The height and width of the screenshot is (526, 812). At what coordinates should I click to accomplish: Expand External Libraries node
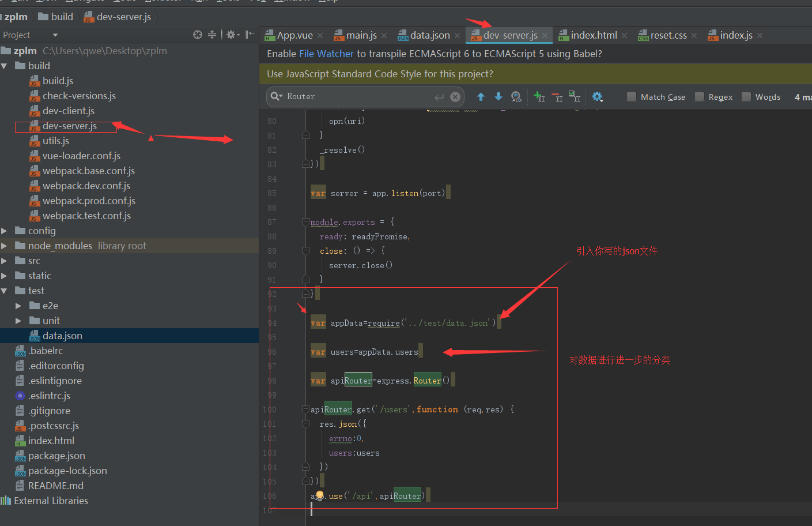(x=51, y=501)
